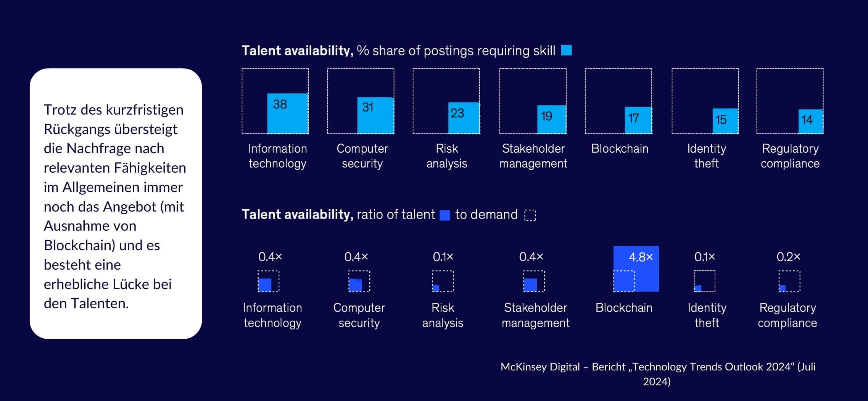Select the Regulatory compliance bar labeled 14
Image resolution: width=868 pixels, height=401 pixels.
(811, 121)
